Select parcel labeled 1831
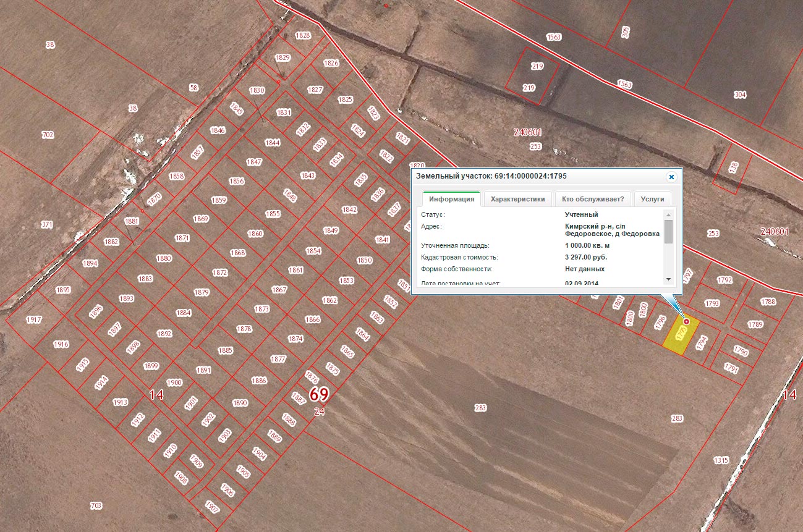803x532 pixels. click(284, 112)
